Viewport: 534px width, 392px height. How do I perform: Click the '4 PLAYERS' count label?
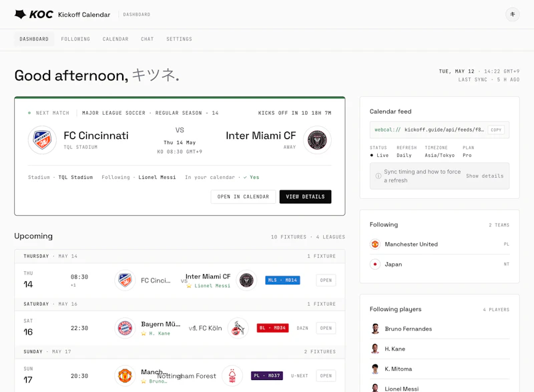click(x=496, y=310)
